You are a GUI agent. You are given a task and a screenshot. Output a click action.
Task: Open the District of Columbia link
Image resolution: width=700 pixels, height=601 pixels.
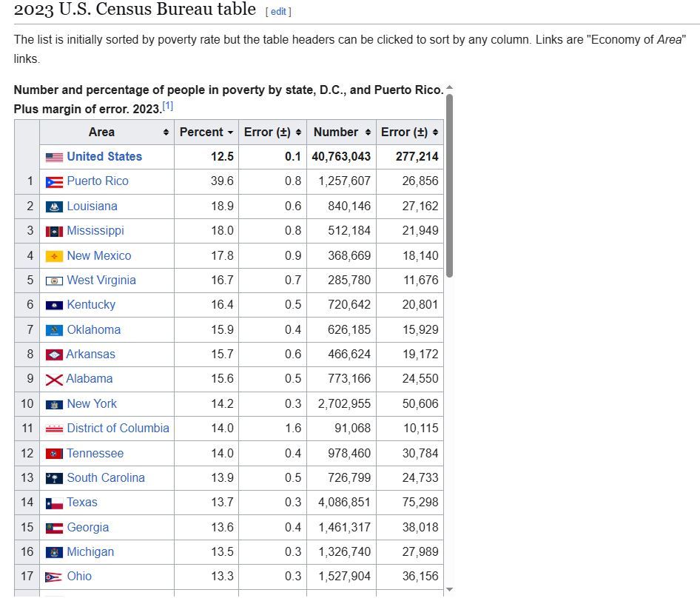coord(118,429)
